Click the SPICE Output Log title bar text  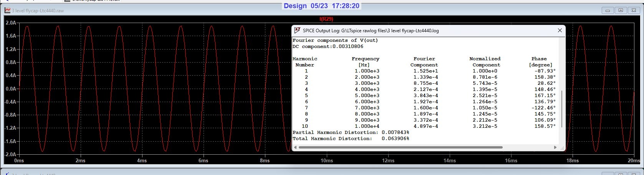click(x=371, y=31)
